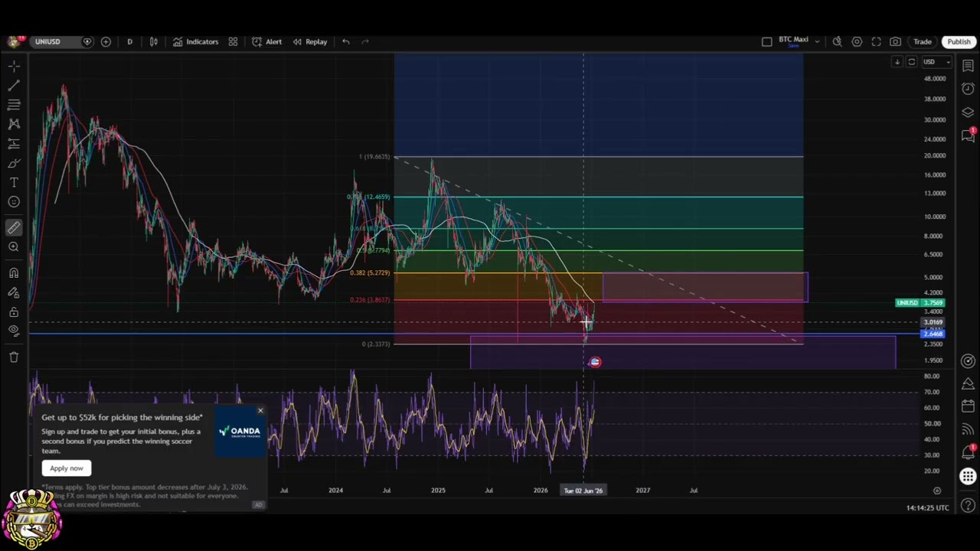Viewport: 980px width, 551px height.
Task: Enter fullscreen mode
Action: coord(876,41)
